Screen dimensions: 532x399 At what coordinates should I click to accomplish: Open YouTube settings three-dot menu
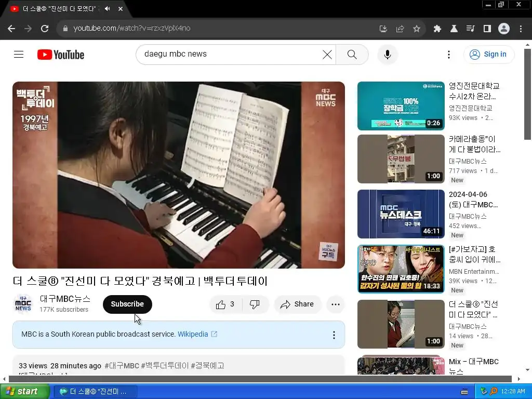click(x=448, y=54)
